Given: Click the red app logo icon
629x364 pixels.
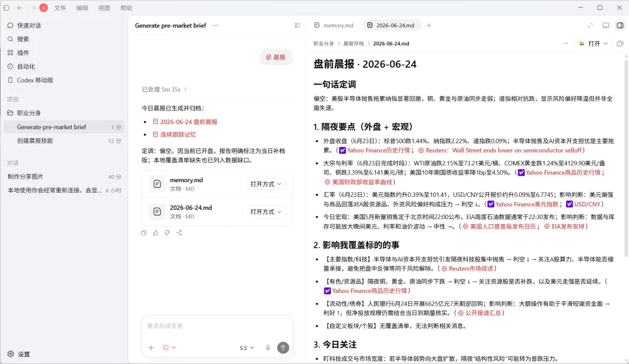Looking at the screenshot, I should [x=44, y=8].
